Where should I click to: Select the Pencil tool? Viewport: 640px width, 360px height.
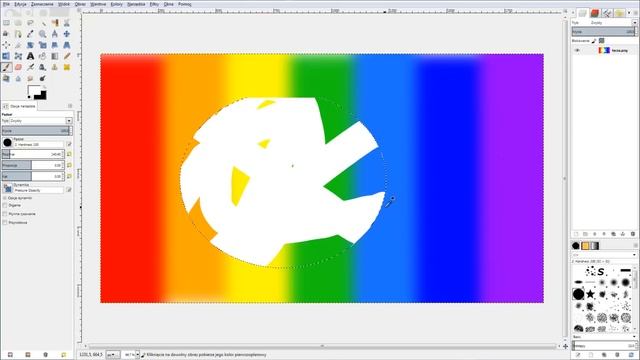pyautogui.click(x=67, y=56)
